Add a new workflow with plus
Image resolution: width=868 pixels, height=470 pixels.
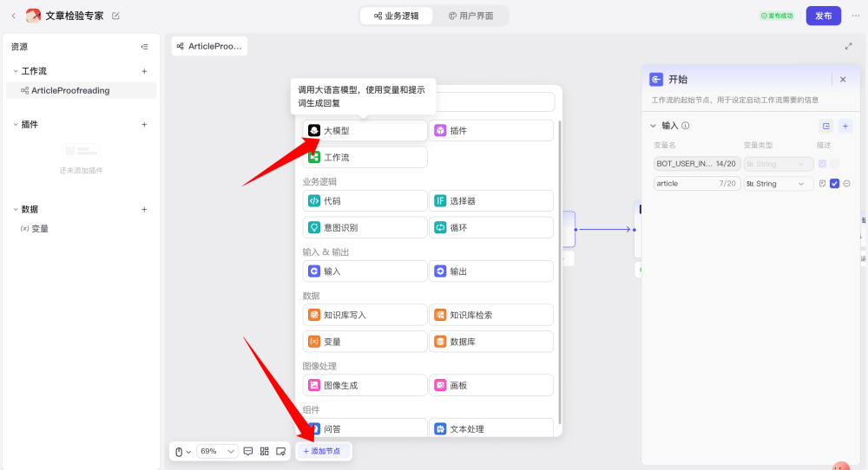tap(144, 71)
